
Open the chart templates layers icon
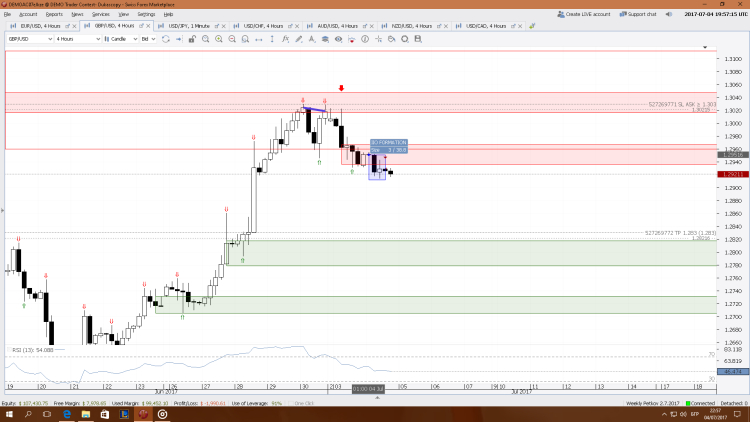[x=325, y=39]
